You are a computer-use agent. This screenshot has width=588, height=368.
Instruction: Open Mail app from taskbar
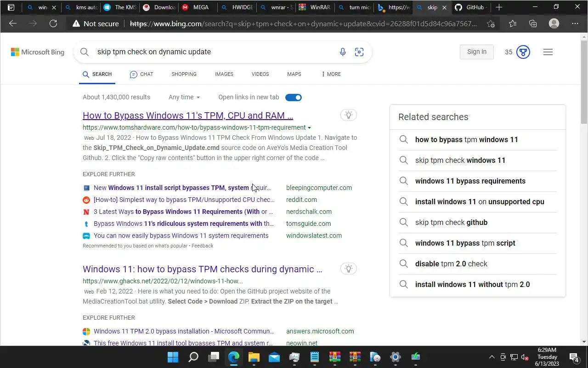(274, 357)
